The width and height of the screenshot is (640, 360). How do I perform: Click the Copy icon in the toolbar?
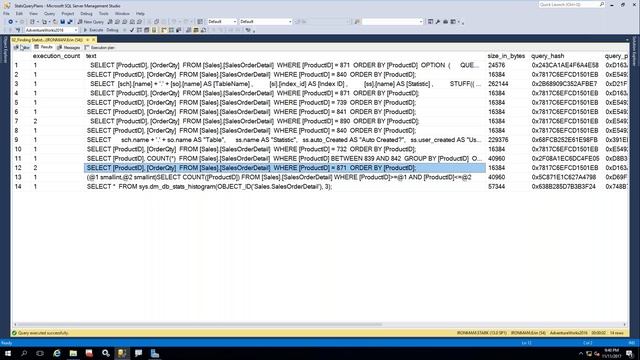click(x=157, y=22)
